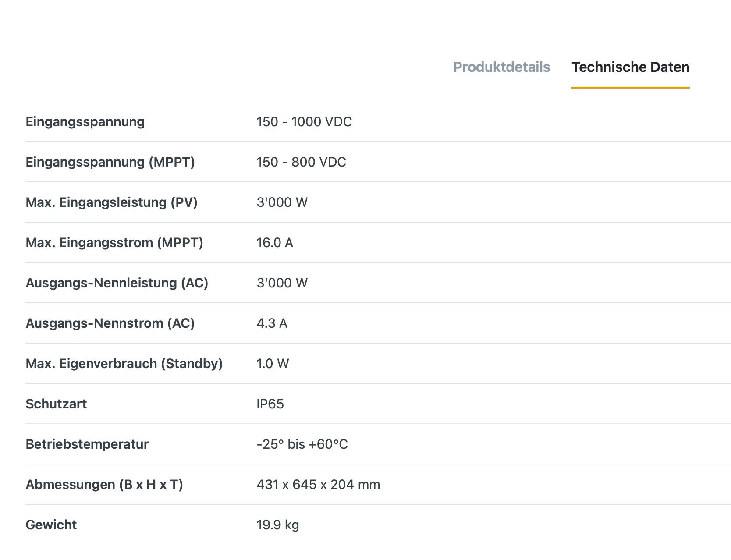Click the 16.0 A value

274,243
